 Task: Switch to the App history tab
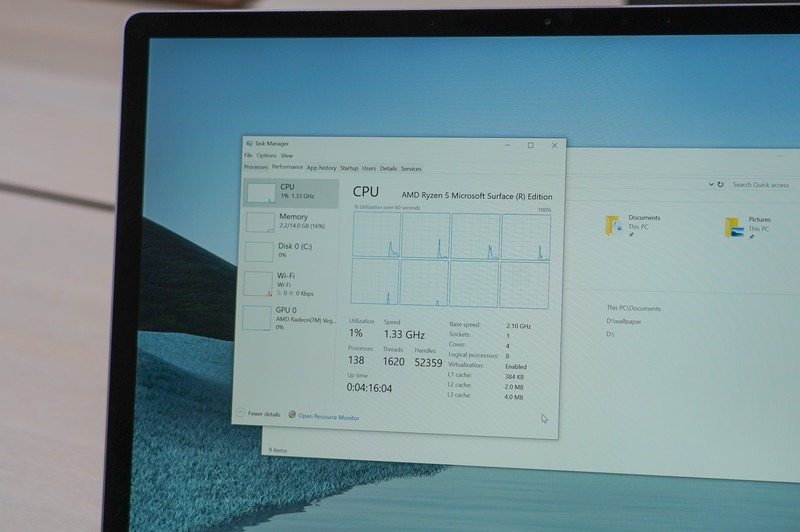pyautogui.click(x=321, y=167)
